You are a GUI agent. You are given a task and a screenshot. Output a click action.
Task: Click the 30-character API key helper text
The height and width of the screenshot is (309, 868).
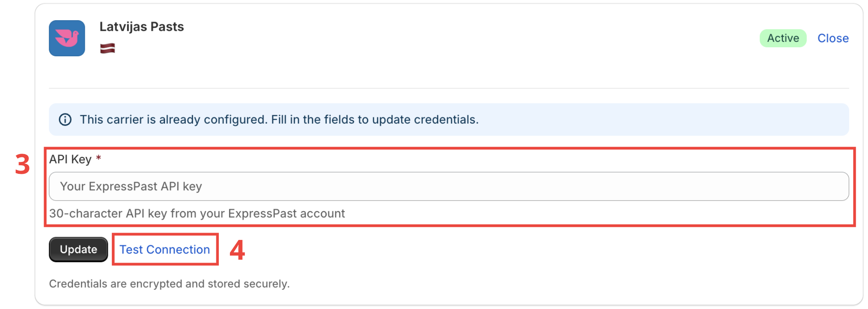[x=197, y=213]
